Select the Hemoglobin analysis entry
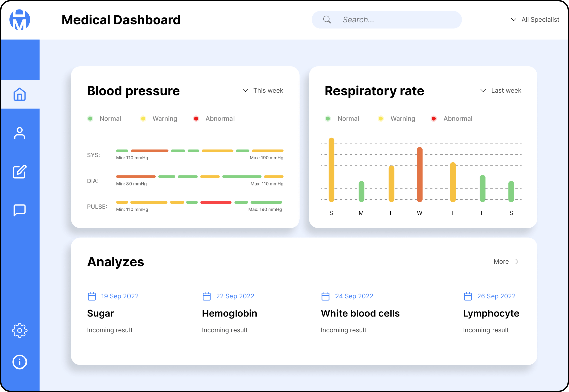The image size is (569, 392). point(229,313)
